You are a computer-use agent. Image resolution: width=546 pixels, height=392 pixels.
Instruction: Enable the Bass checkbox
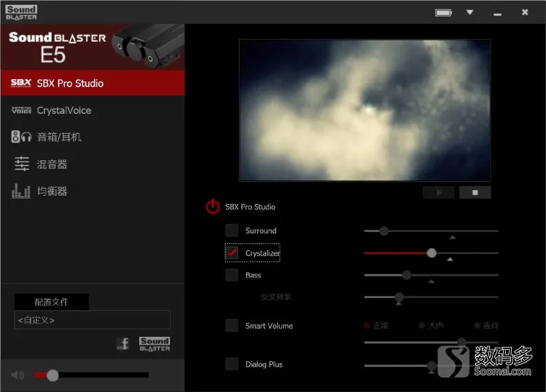coord(231,275)
